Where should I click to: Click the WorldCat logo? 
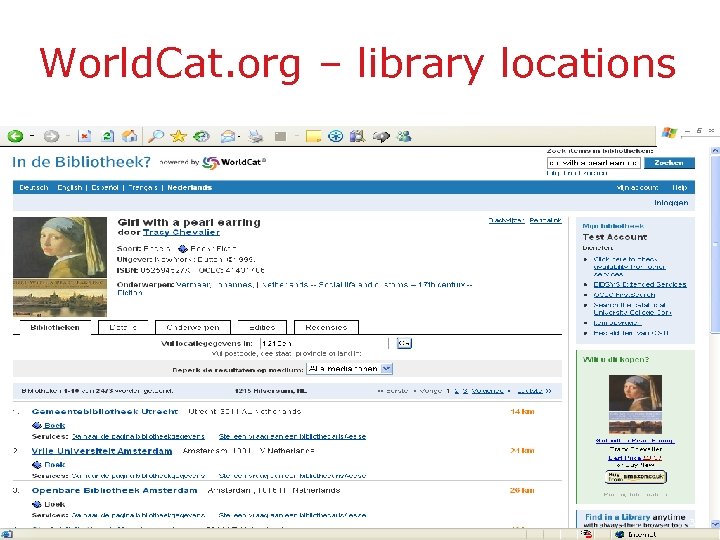coord(234,162)
